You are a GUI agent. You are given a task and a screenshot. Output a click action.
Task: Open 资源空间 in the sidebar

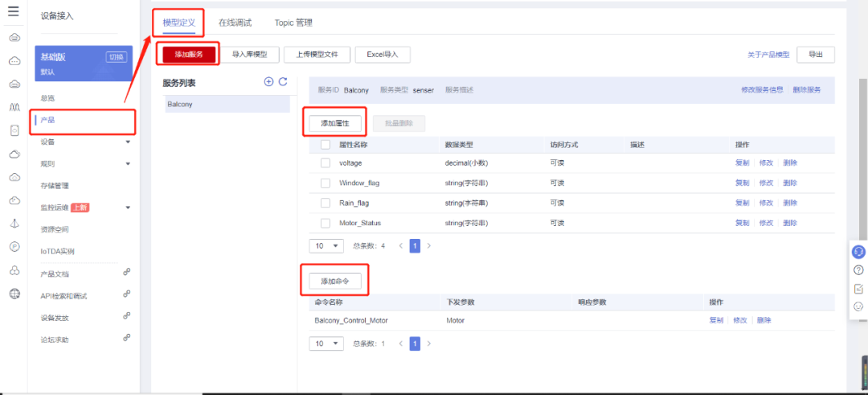tap(55, 229)
